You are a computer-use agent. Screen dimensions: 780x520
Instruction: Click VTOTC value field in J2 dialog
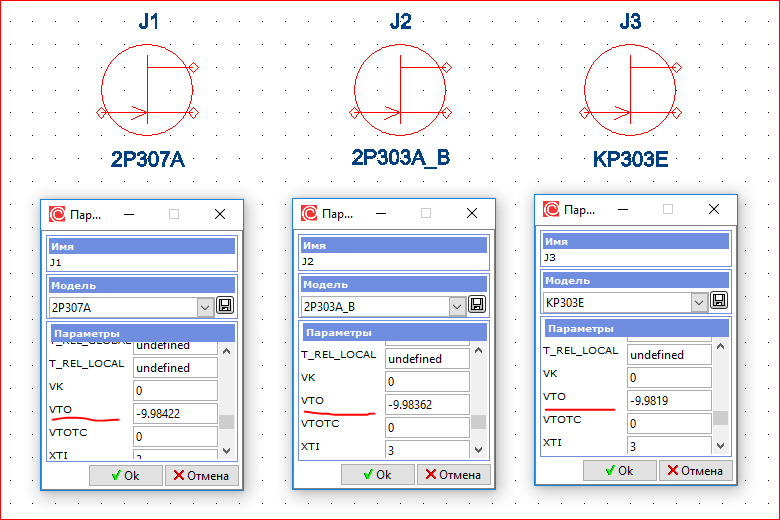coord(427,427)
